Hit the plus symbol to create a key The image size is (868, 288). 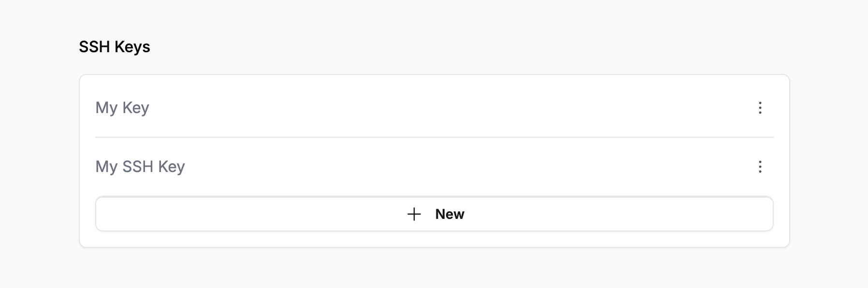[414, 214]
